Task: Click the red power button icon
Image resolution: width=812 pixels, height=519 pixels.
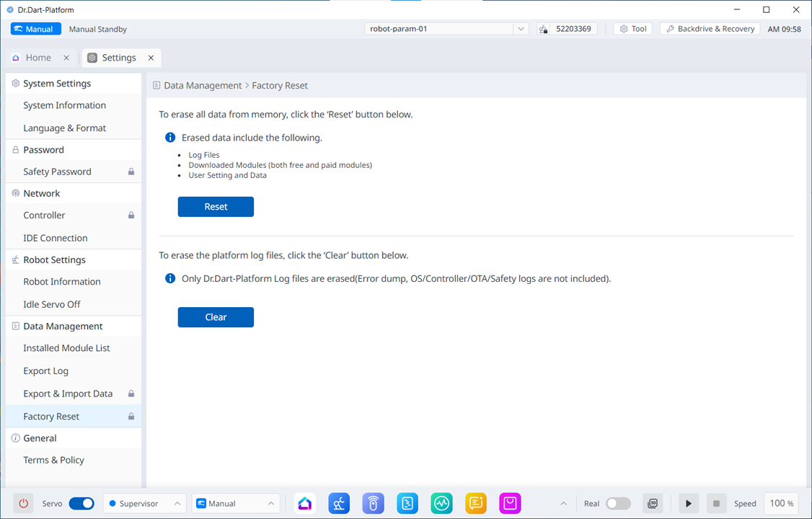Action: click(23, 503)
